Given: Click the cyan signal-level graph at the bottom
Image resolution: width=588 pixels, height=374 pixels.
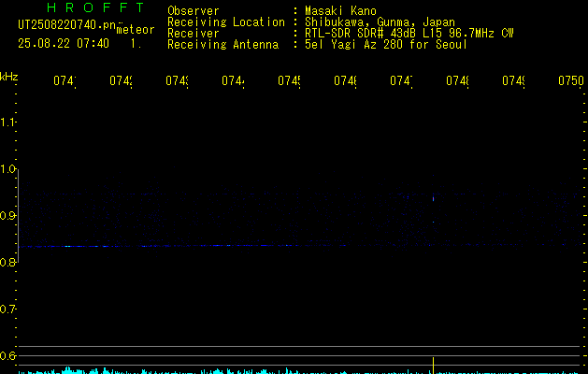Looking at the screenshot, I should click(300, 371).
